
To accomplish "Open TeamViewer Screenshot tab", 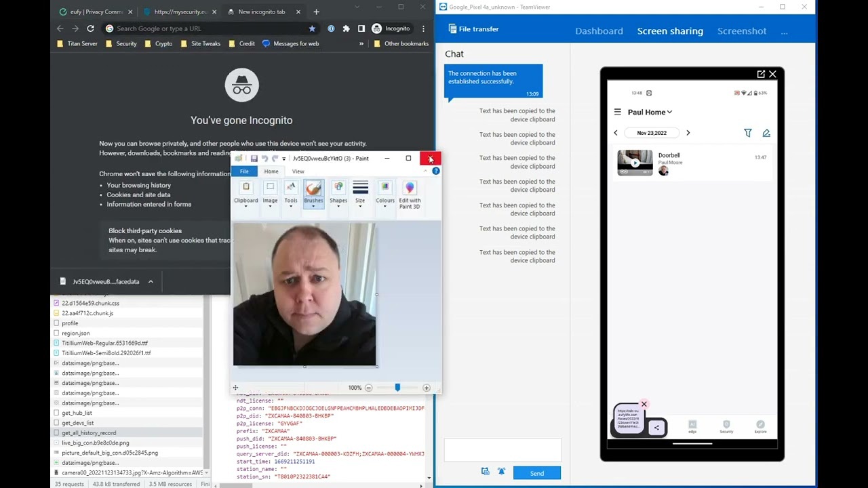I will click(x=742, y=31).
